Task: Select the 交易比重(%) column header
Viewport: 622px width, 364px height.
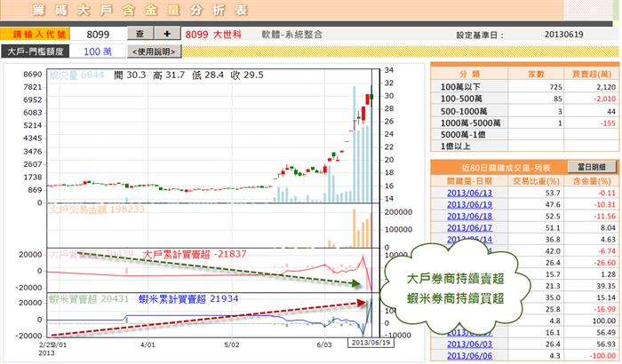Action: pyautogui.click(x=536, y=181)
